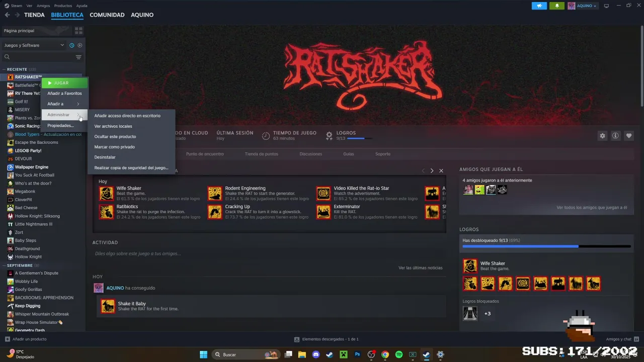Click the Shake it Baby achievement icon
644x362 pixels.
click(x=108, y=306)
